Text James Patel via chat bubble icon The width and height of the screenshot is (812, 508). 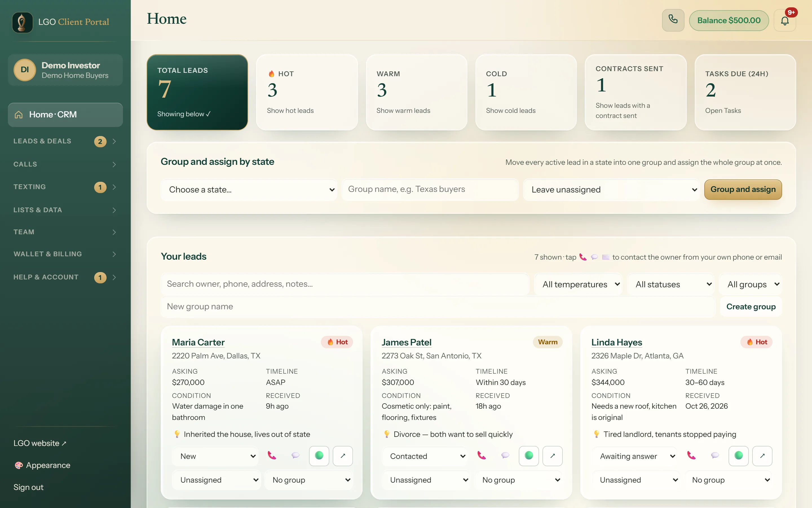click(x=505, y=456)
